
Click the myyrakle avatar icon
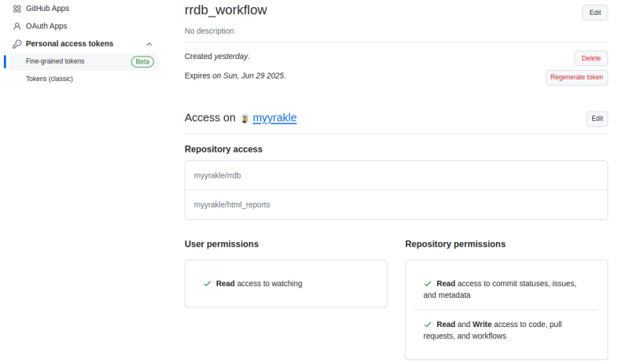(x=245, y=118)
